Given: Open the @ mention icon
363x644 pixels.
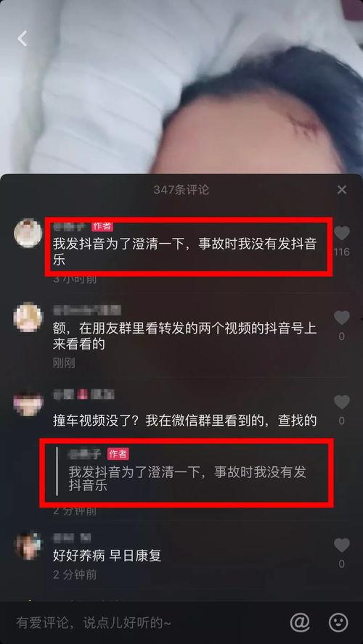Looking at the screenshot, I should 300,623.
